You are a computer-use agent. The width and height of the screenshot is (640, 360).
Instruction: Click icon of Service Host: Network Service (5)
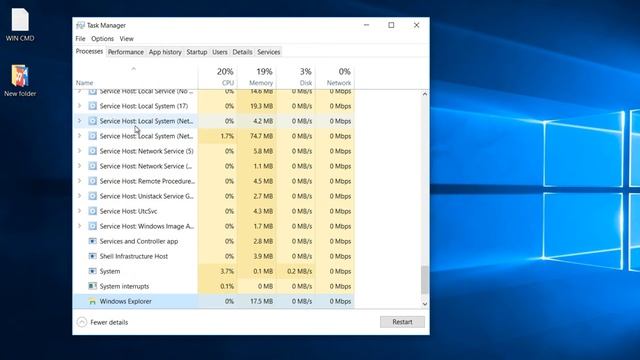pyautogui.click(x=93, y=151)
